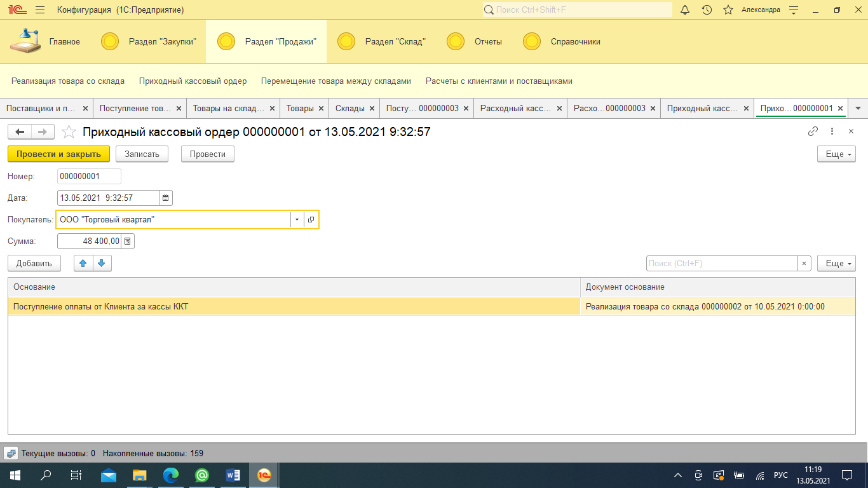Open the calculator icon for Сумма

(x=128, y=241)
